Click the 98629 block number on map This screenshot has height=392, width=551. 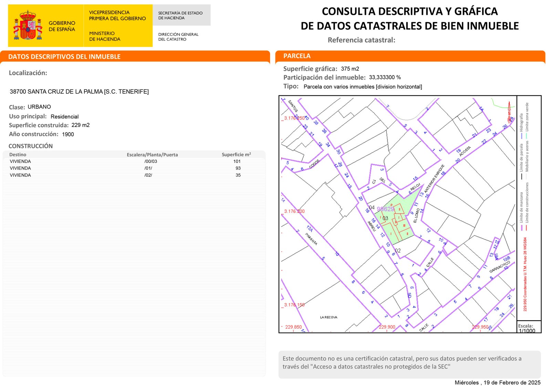click(x=385, y=209)
